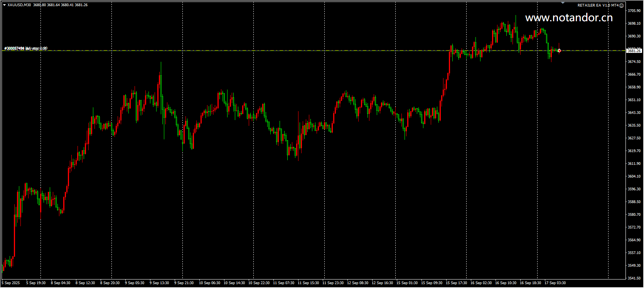Click the 17 Sep 03:30 time label
Image resolution: width=644 pixels, height=288 pixels.
click(555, 283)
